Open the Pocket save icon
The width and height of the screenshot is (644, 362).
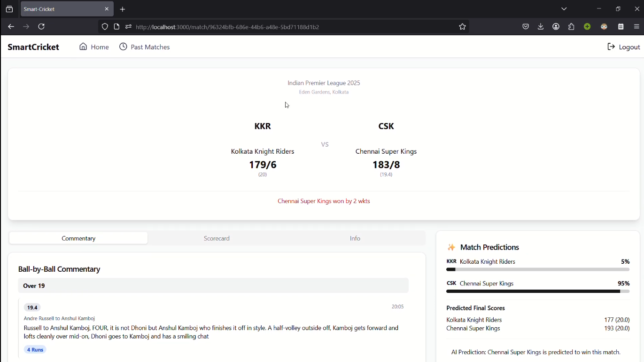point(526,27)
